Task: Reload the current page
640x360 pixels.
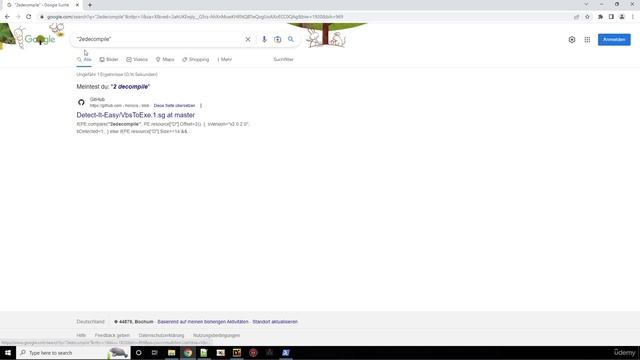Action: [x=29, y=17]
